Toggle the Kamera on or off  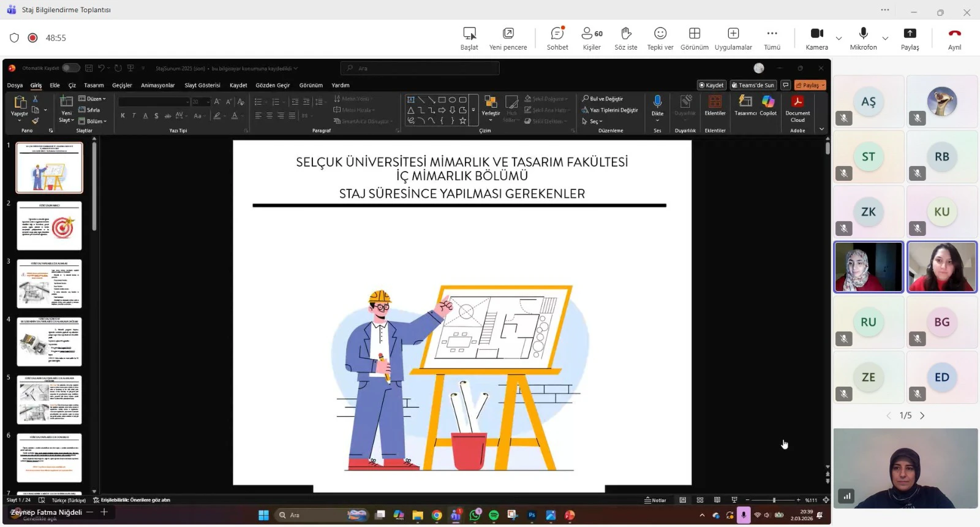(x=816, y=34)
